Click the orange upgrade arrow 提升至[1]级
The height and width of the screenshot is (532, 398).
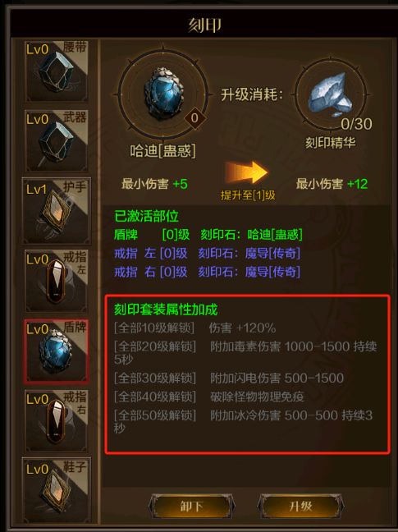(247, 173)
